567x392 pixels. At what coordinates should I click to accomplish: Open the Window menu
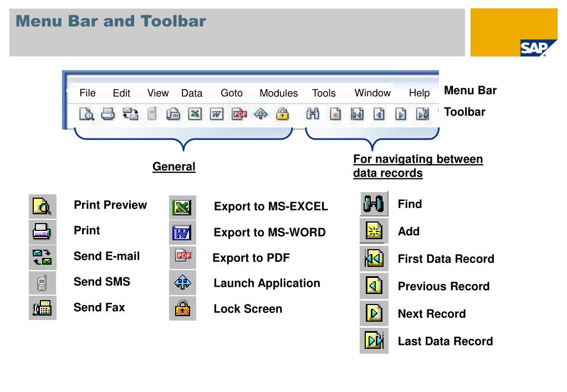click(372, 93)
